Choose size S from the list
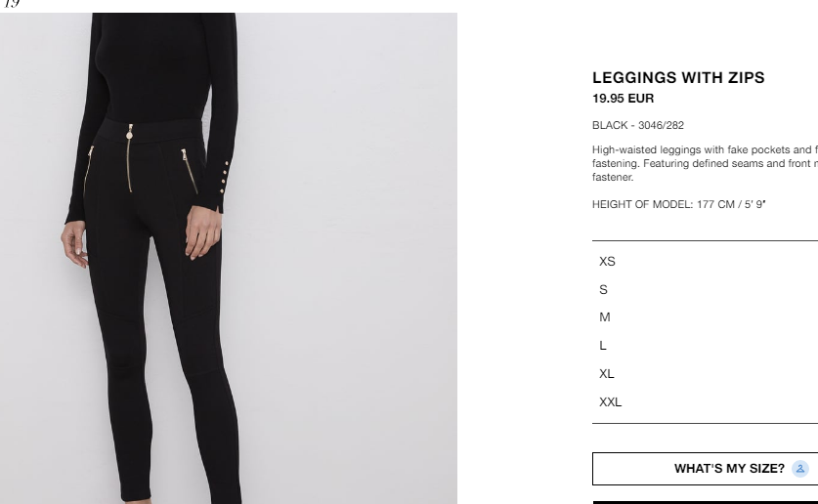The height and width of the screenshot is (504, 818). (705, 290)
